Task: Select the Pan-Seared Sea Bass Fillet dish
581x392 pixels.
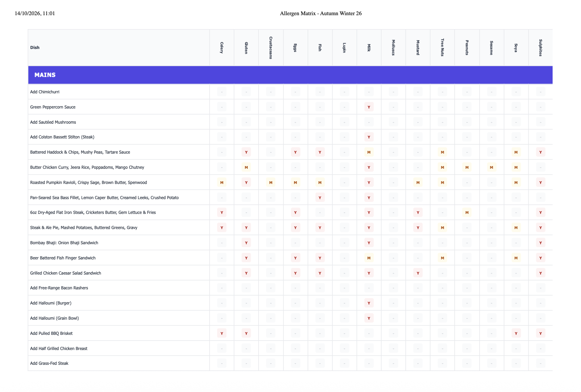Action: [105, 198]
